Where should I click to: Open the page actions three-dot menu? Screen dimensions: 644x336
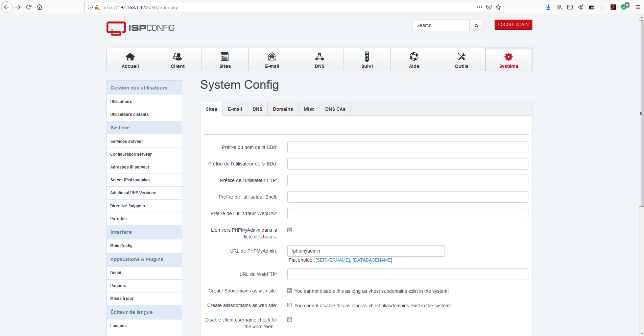[x=479, y=7]
